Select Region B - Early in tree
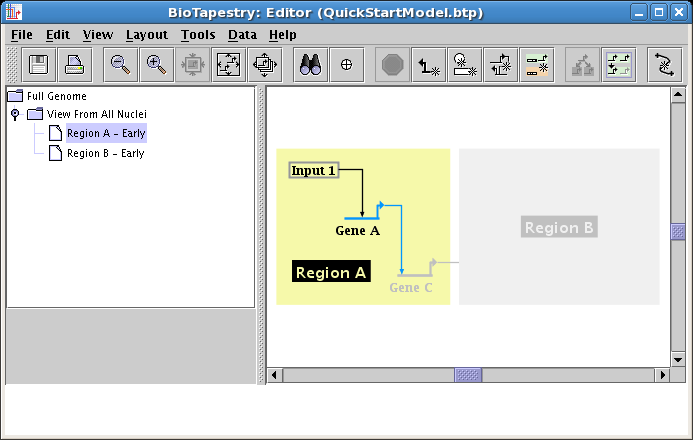693x440 pixels. point(105,153)
